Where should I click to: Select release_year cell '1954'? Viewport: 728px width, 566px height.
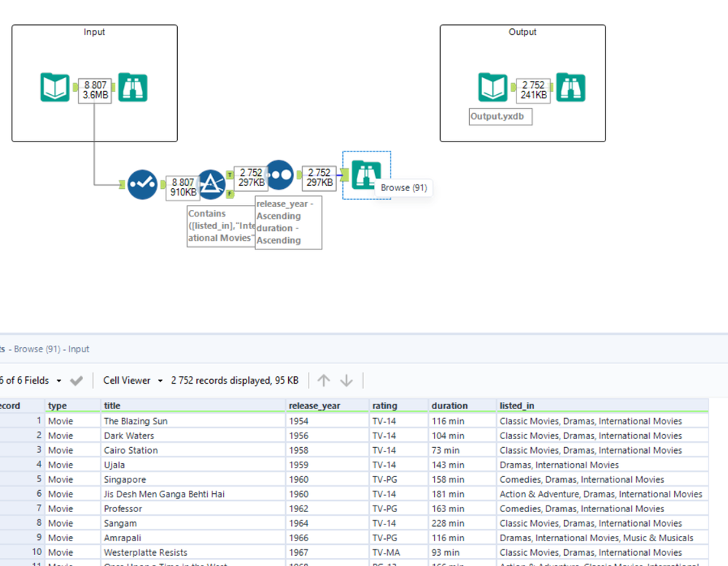[327, 421]
